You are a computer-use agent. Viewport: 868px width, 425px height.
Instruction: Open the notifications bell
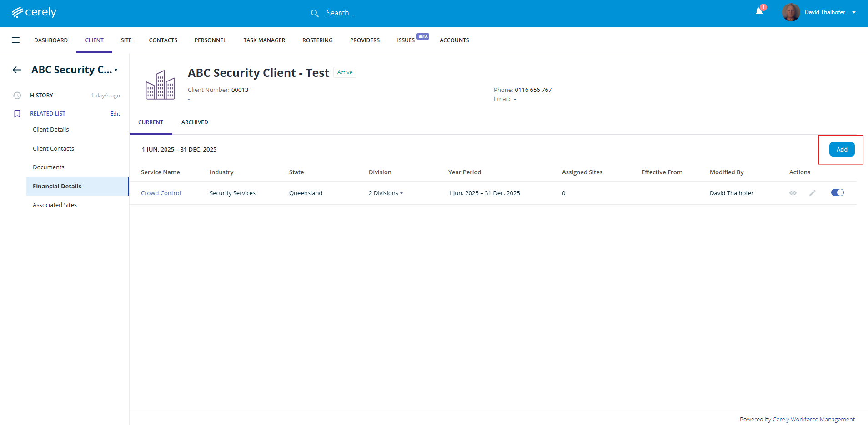(759, 11)
